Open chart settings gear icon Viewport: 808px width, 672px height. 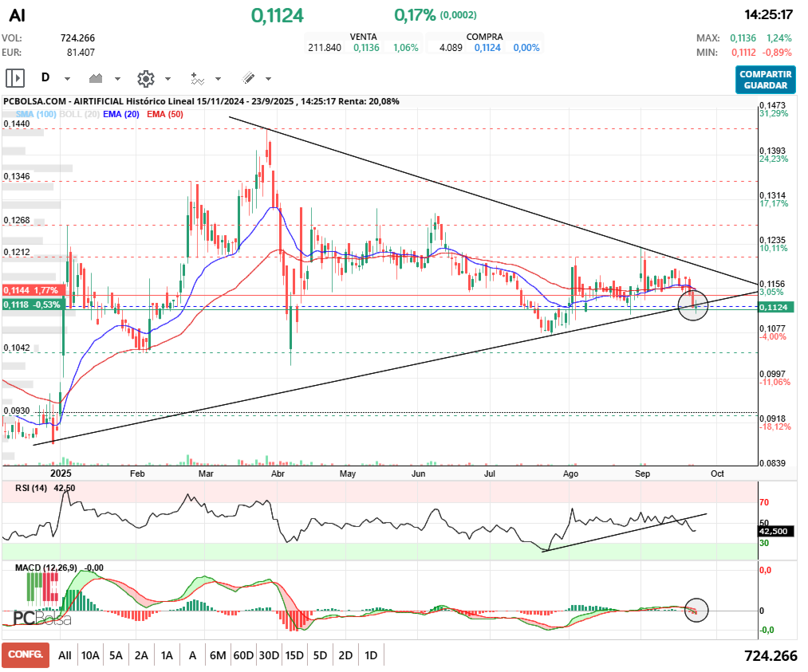tap(145, 78)
